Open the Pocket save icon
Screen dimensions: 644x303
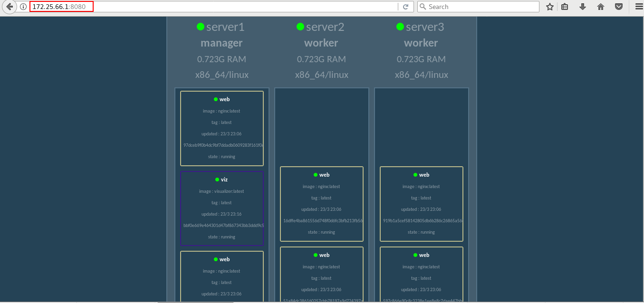(618, 7)
